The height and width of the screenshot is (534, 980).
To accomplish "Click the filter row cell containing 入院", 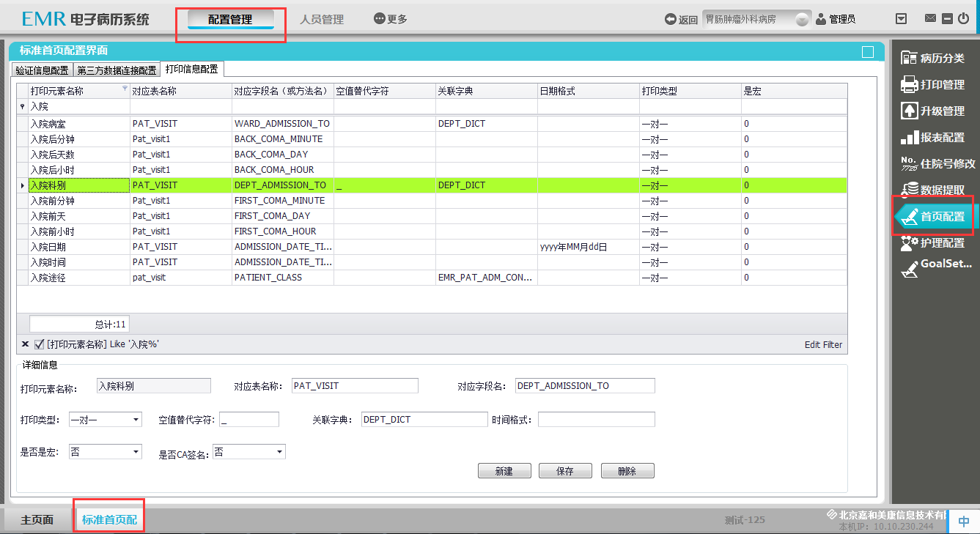I will pyautogui.click(x=79, y=106).
